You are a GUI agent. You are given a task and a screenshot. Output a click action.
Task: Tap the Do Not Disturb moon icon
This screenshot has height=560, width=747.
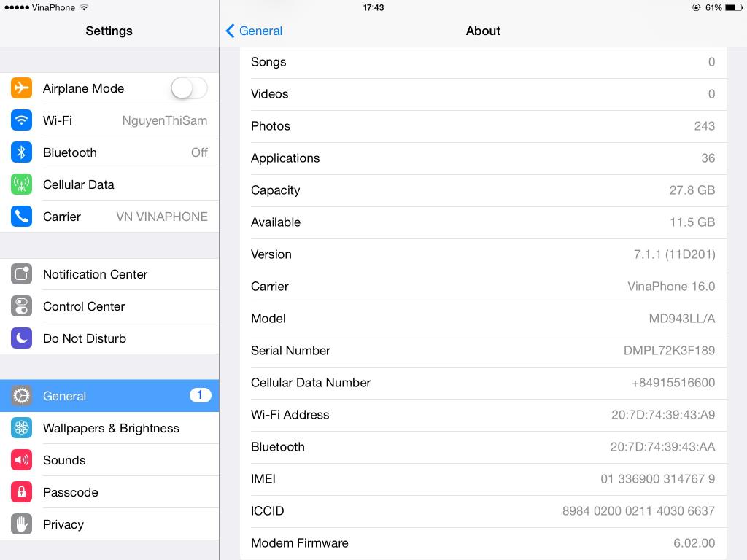pyautogui.click(x=21, y=338)
